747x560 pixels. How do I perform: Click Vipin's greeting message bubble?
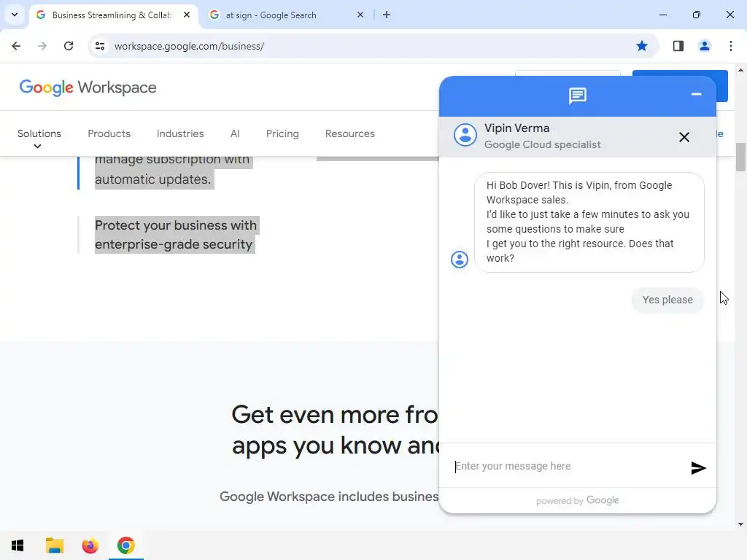589,222
